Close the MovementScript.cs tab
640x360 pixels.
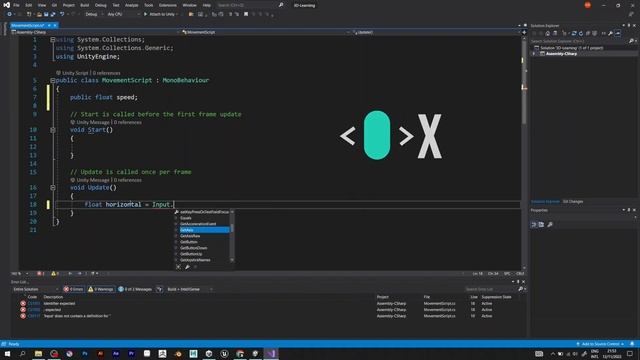coord(55,25)
